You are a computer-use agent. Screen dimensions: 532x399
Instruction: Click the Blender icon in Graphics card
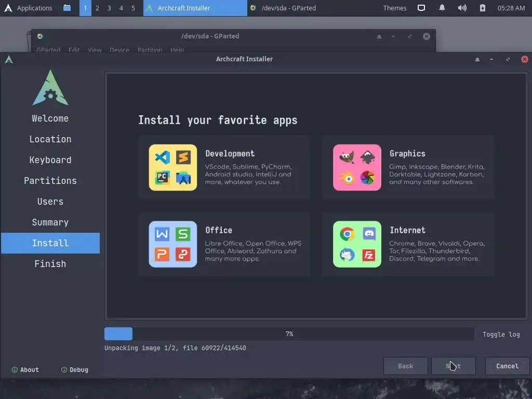pyautogui.click(x=347, y=178)
